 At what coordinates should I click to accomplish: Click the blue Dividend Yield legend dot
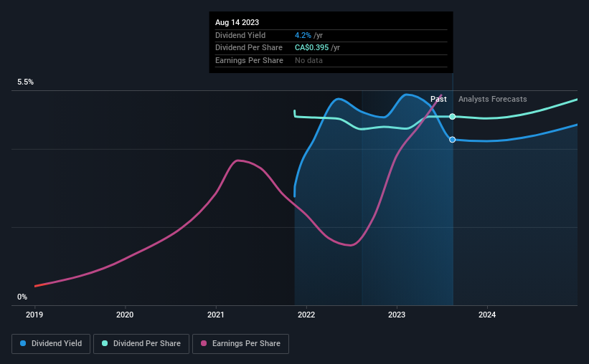[23, 343]
